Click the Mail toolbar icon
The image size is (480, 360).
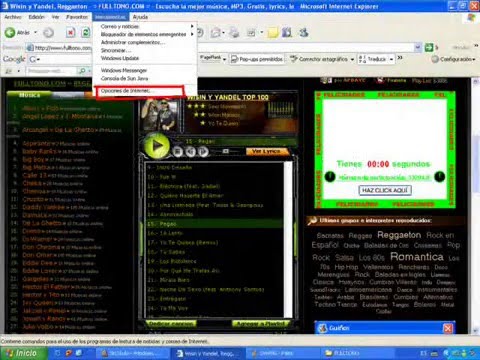pyautogui.click(x=216, y=32)
